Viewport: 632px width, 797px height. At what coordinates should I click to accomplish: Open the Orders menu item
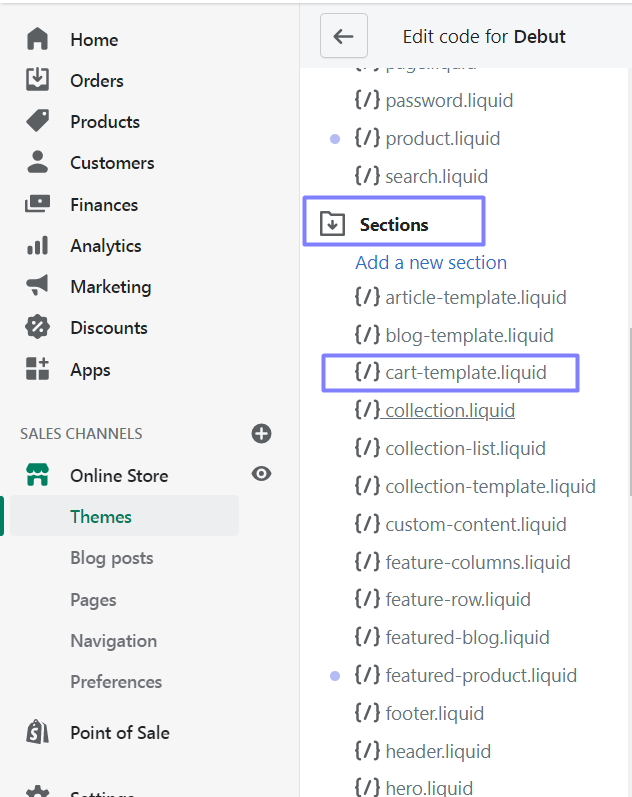pyautogui.click(x=97, y=81)
